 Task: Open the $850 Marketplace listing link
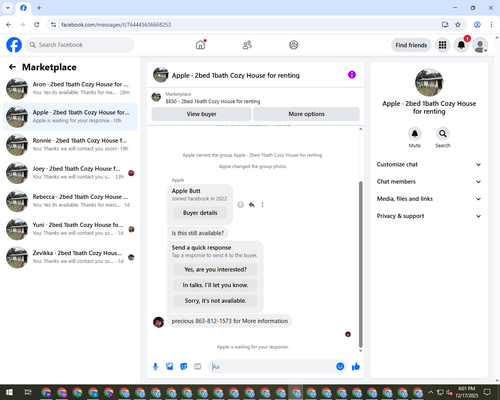point(213,101)
